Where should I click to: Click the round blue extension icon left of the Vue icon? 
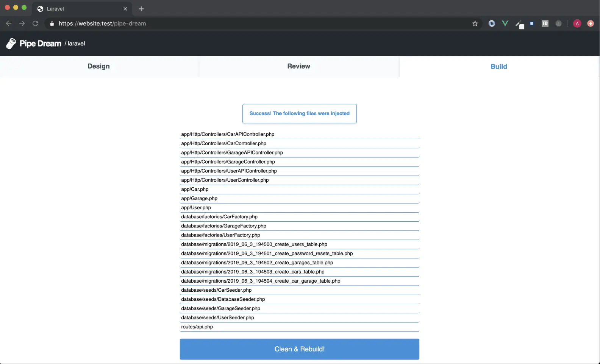(492, 23)
